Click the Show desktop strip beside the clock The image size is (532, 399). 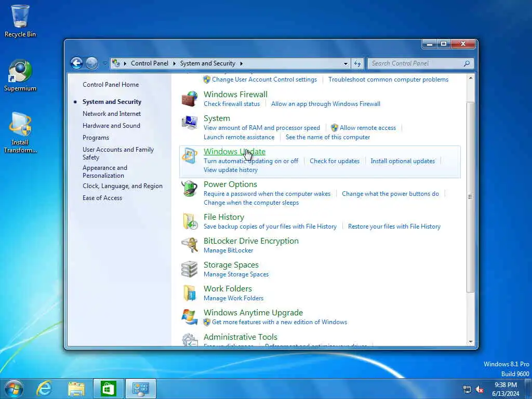coord(528,389)
